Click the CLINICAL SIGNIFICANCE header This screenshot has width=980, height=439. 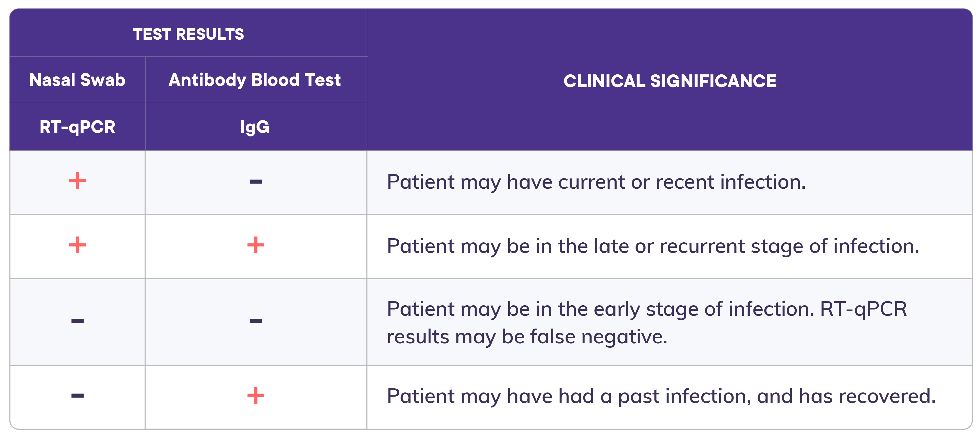(670, 81)
